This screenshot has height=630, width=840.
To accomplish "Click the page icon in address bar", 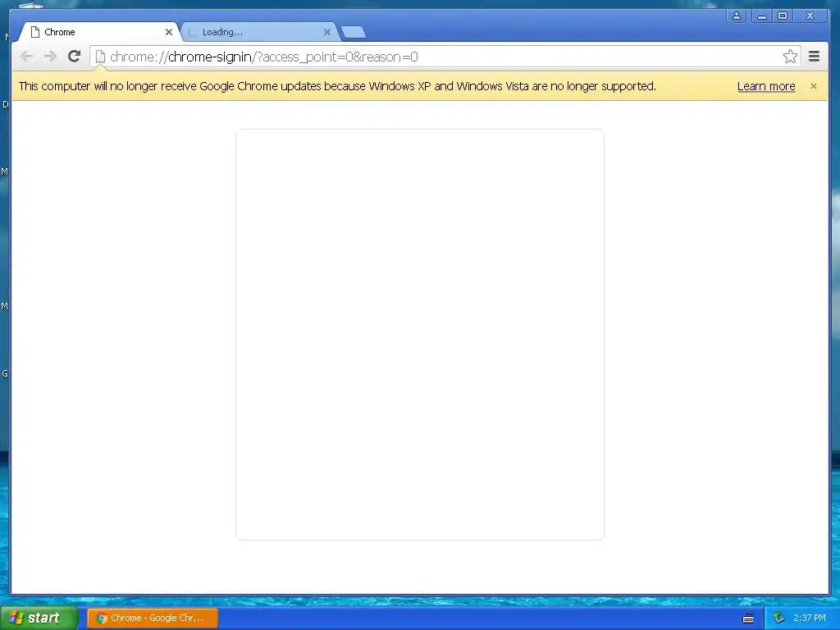I will [100, 57].
